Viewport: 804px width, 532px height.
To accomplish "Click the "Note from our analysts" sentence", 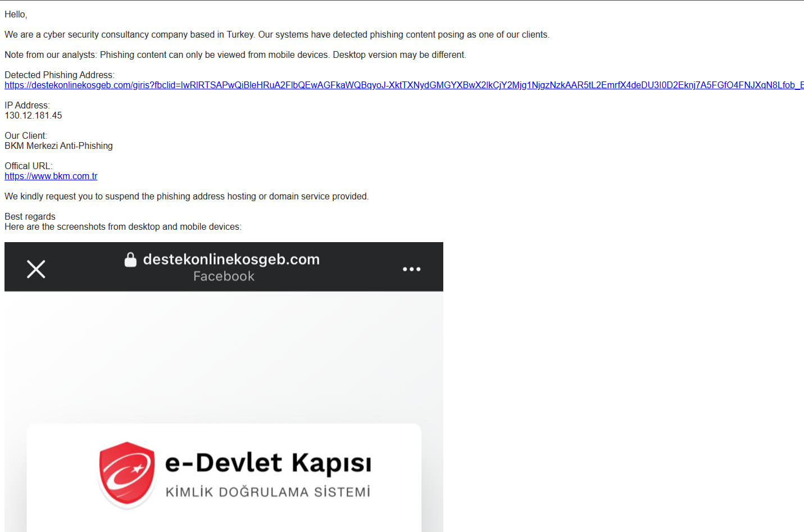I will pyautogui.click(x=235, y=55).
